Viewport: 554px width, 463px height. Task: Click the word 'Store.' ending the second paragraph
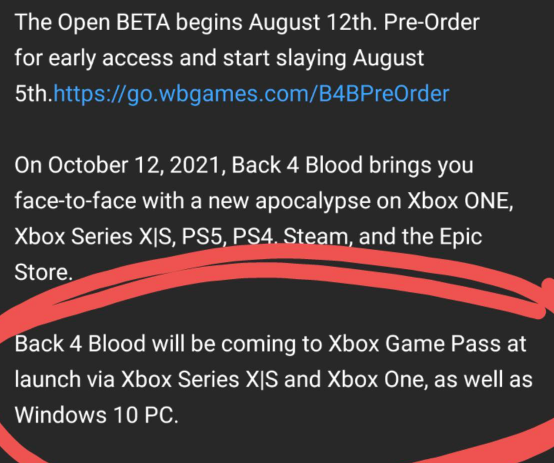coord(43,272)
